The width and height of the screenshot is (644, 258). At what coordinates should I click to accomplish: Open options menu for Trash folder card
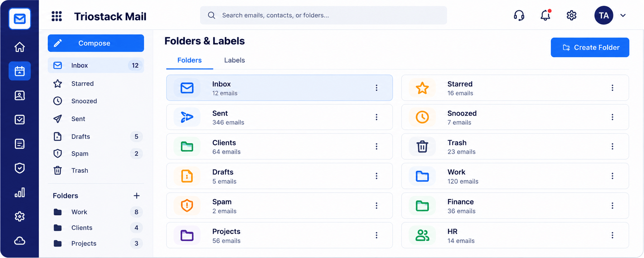click(612, 146)
